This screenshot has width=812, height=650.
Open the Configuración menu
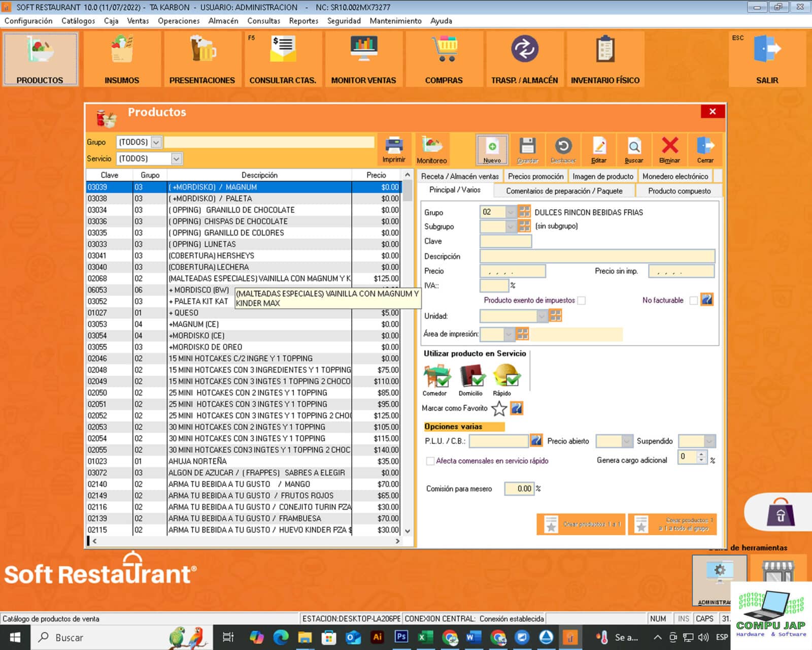click(28, 21)
